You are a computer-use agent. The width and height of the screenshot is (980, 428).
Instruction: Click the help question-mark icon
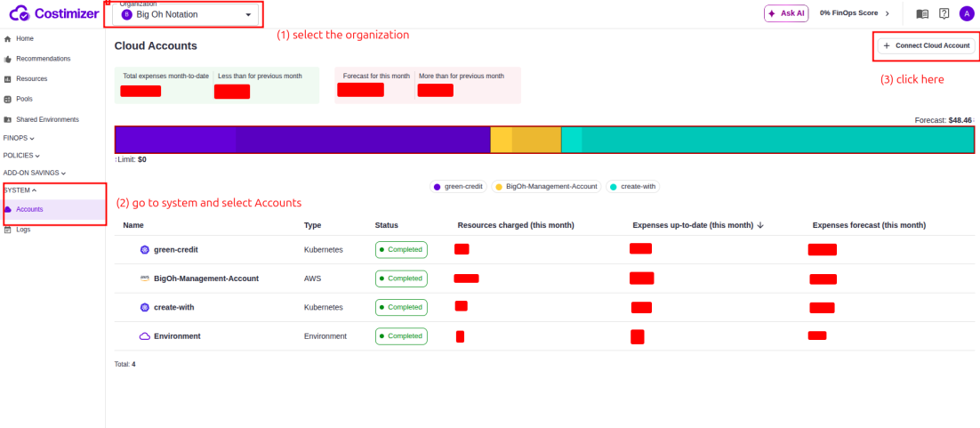click(944, 13)
